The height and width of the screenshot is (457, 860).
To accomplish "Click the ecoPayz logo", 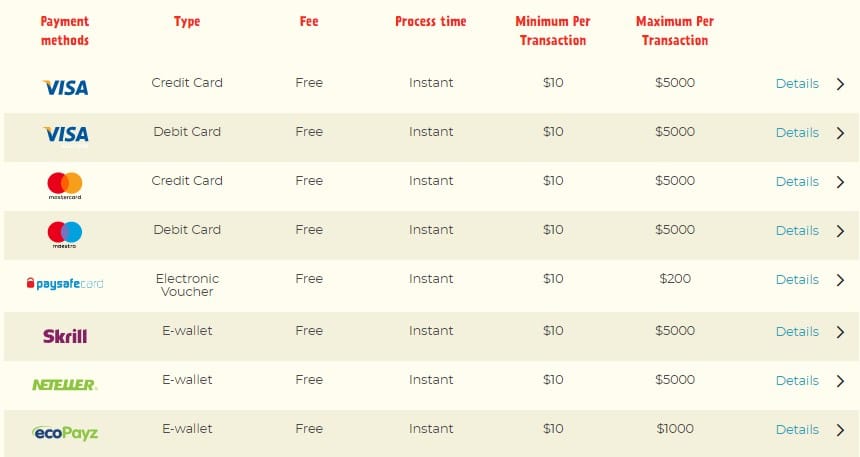I will click(x=65, y=433).
